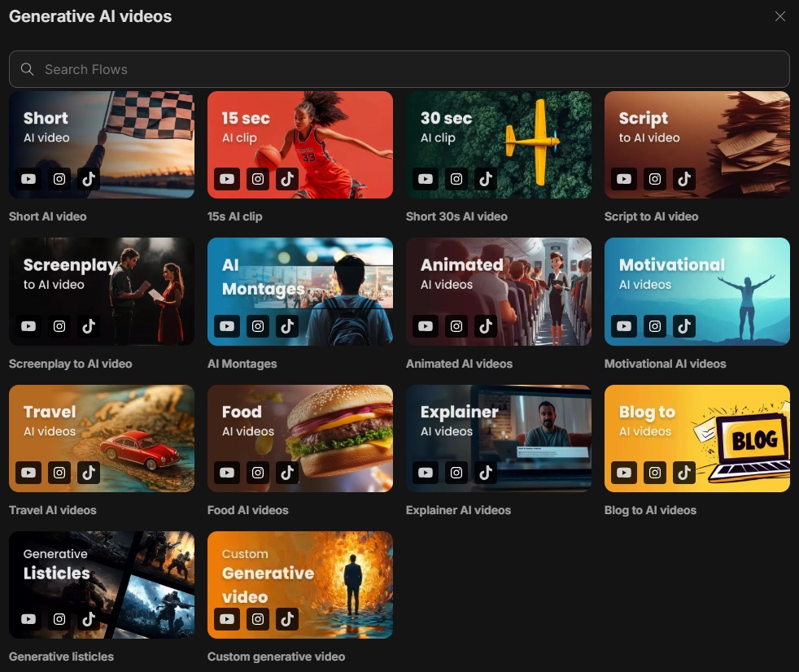Click the Search Flows input field

[399, 69]
